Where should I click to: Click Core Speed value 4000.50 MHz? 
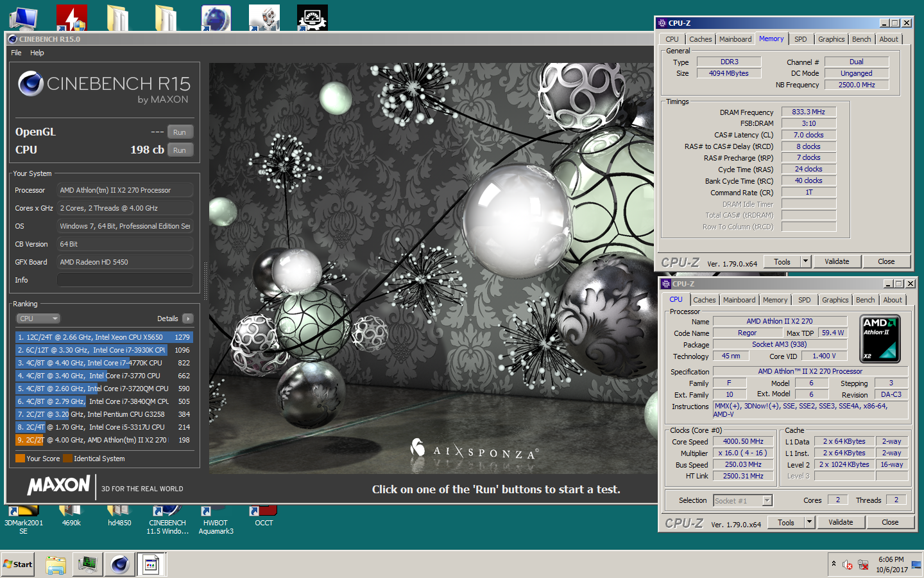coord(743,441)
